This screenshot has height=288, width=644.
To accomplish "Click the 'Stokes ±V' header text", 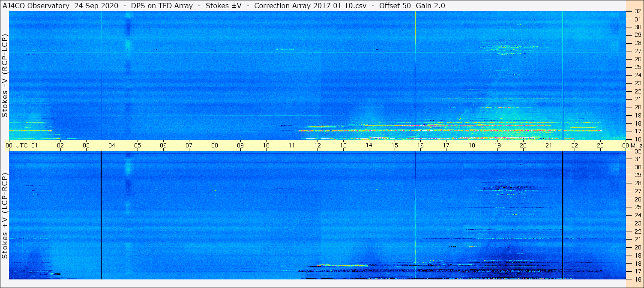I will click(223, 6).
